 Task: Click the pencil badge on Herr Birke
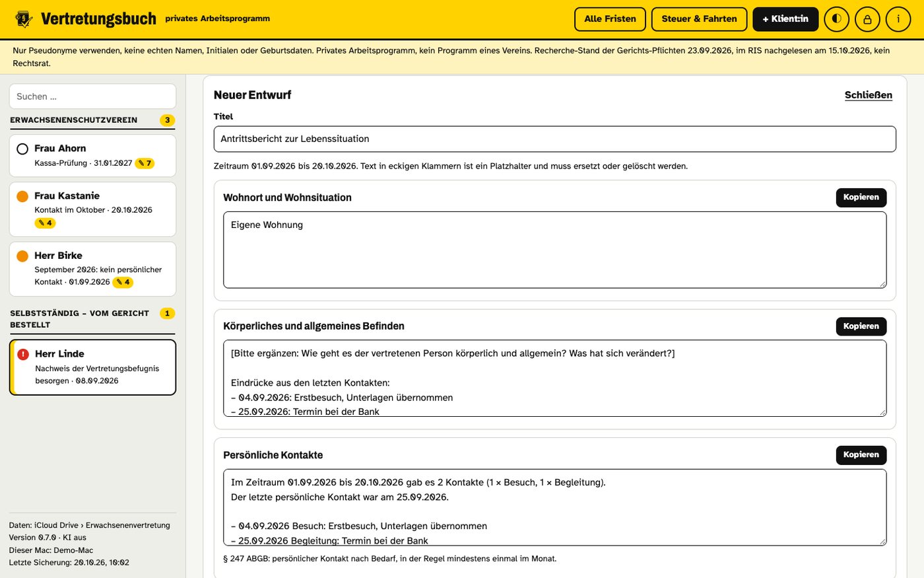[x=123, y=282]
